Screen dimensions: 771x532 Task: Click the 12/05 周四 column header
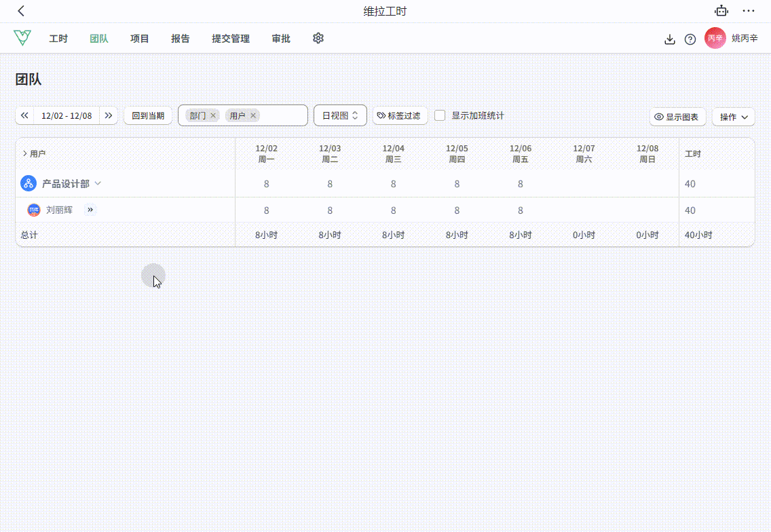(x=457, y=154)
